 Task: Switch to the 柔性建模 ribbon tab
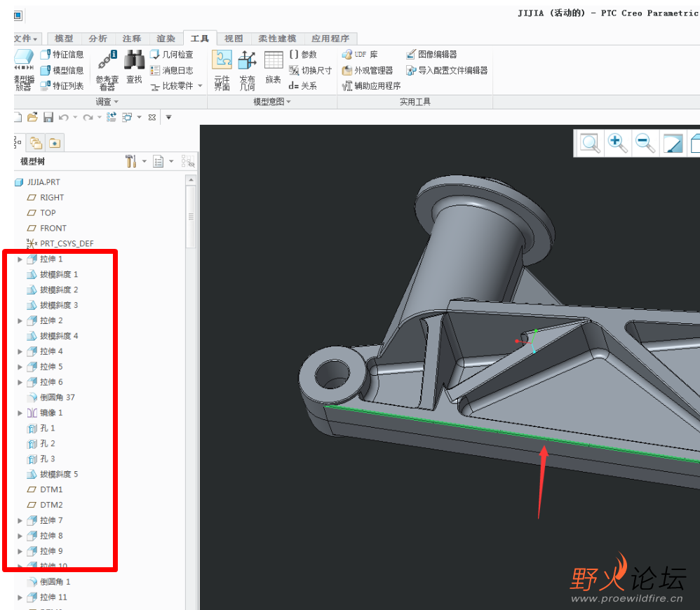tap(277, 39)
